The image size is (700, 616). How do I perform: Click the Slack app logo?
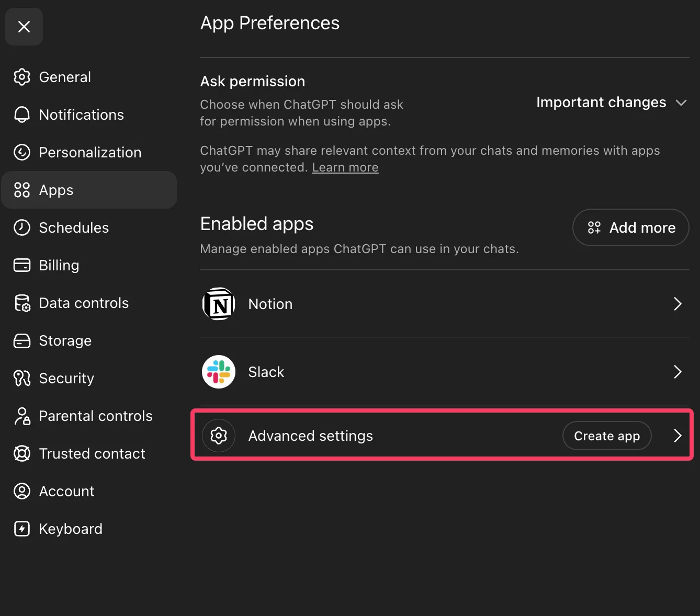click(219, 372)
